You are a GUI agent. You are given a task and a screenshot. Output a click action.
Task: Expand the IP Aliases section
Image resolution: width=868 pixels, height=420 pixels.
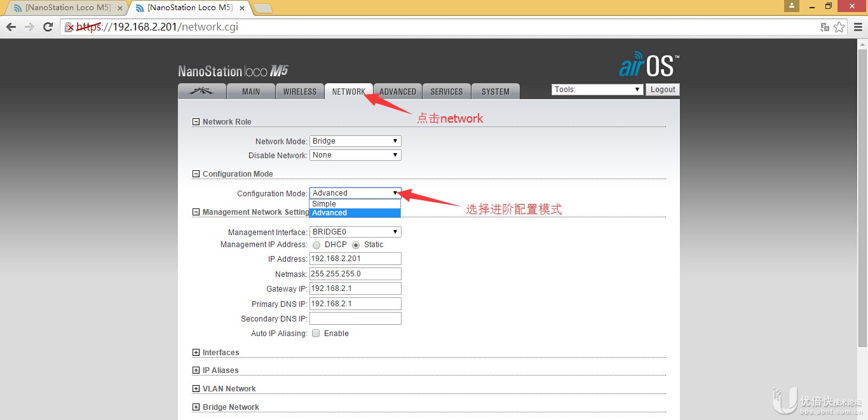pos(196,370)
